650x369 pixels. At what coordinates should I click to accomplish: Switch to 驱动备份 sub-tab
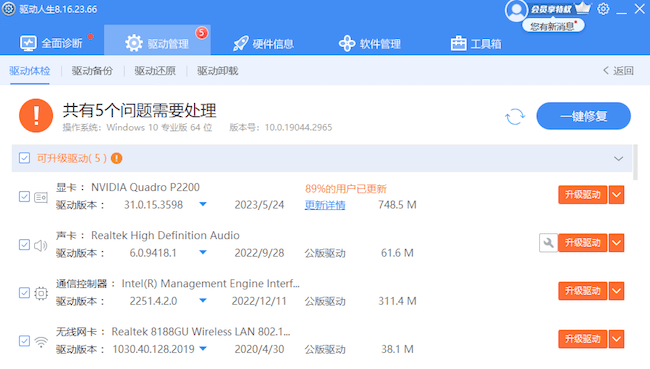click(92, 71)
